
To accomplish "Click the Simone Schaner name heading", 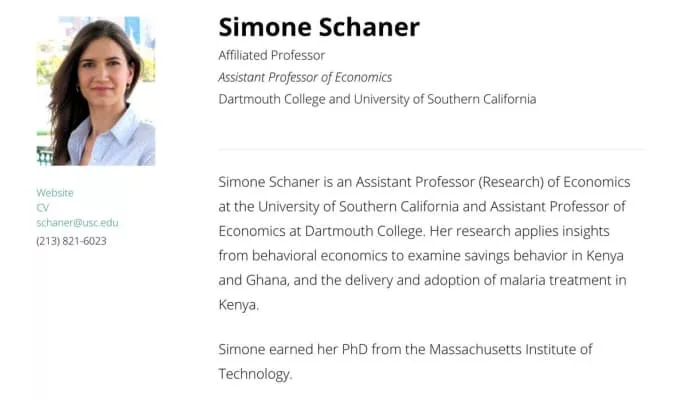I will [x=319, y=27].
